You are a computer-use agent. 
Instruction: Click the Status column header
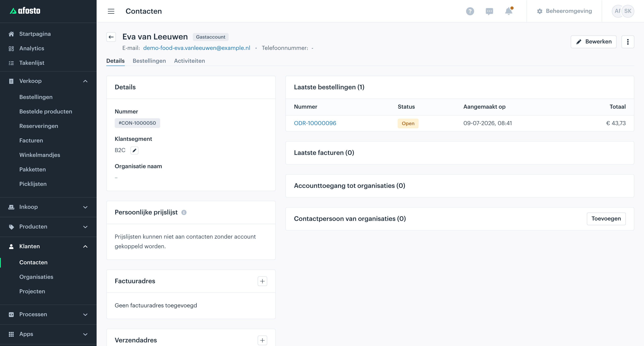(x=406, y=107)
